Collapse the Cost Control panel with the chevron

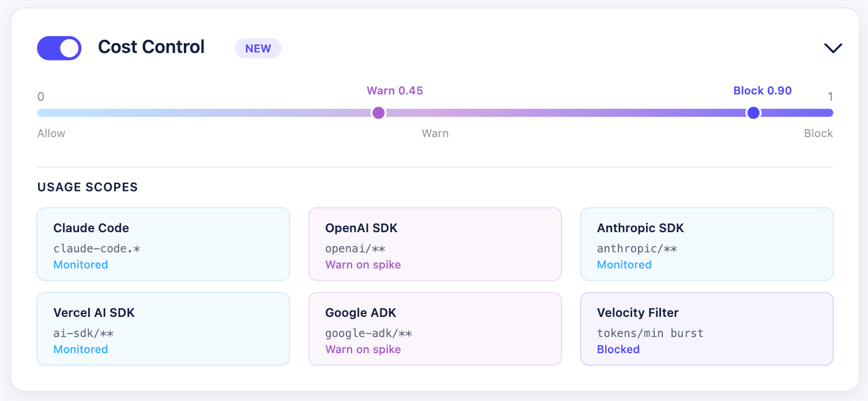coord(832,48)
